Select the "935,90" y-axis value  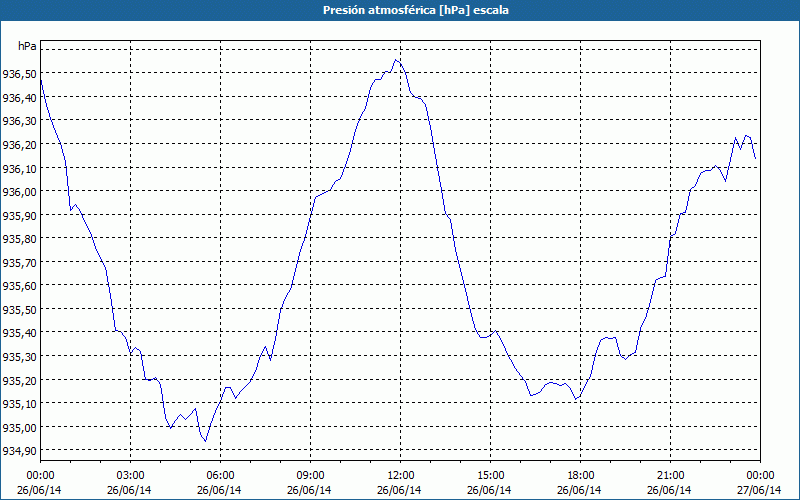coord(19,215)
